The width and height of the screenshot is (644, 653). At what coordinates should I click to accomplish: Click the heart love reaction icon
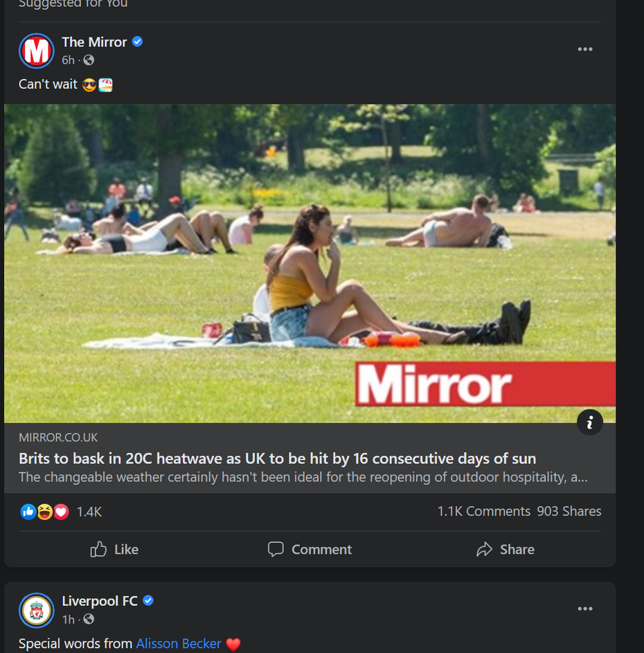pyautogui.click(x=61, y=511)
